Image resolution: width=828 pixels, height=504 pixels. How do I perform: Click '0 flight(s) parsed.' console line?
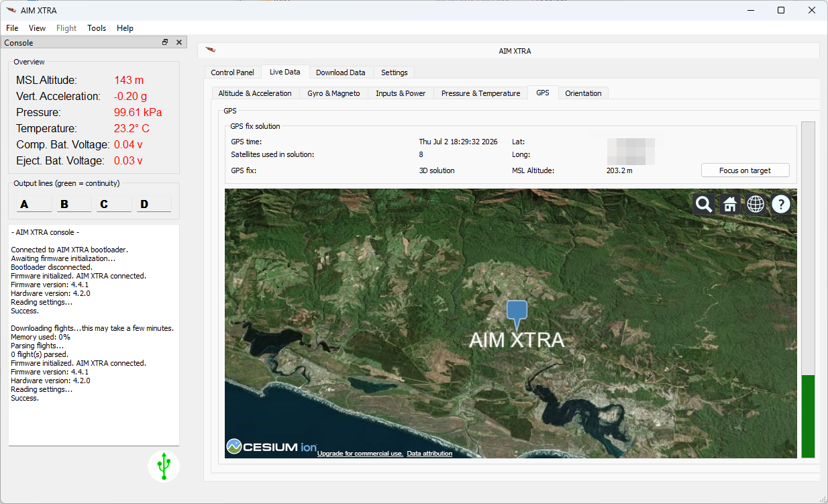[x=40, y=354]
